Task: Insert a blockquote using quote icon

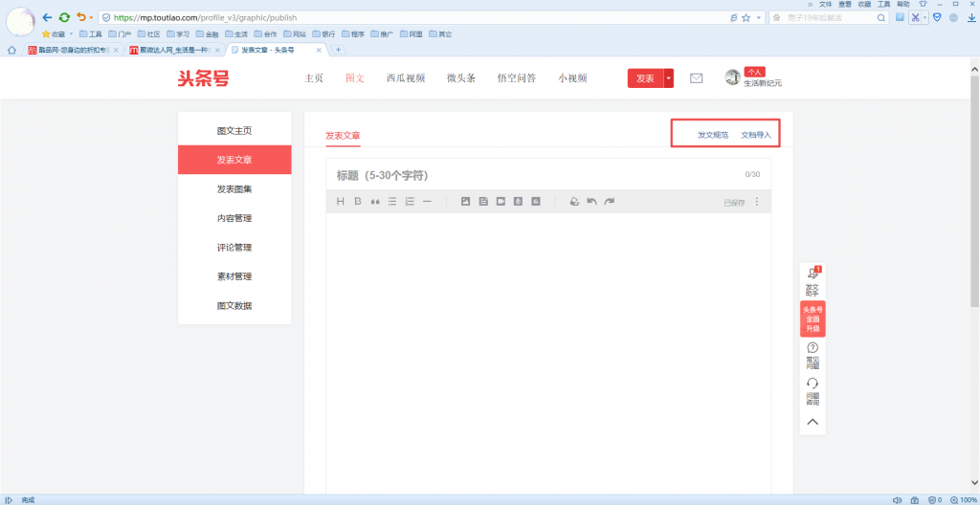Action: 375,202
